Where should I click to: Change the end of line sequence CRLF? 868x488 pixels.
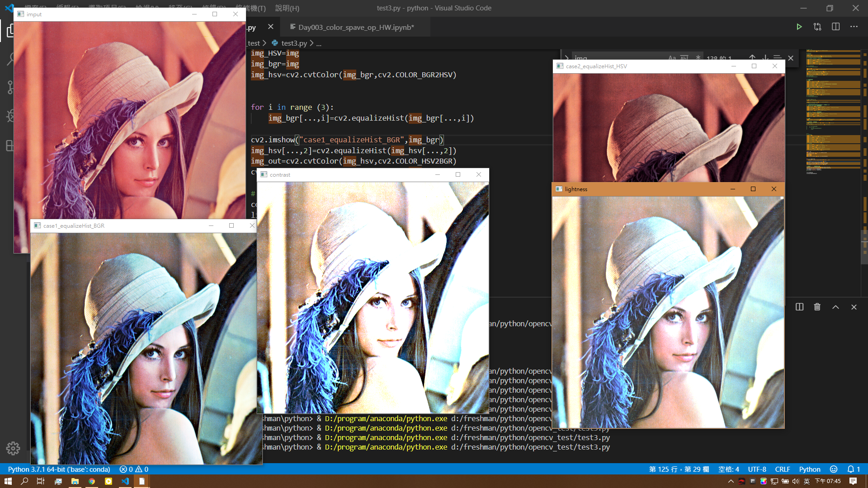[783, 469]
